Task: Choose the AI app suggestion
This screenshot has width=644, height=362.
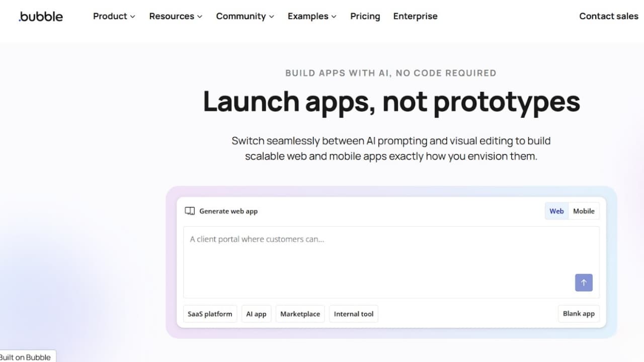Action: [256, 314]
